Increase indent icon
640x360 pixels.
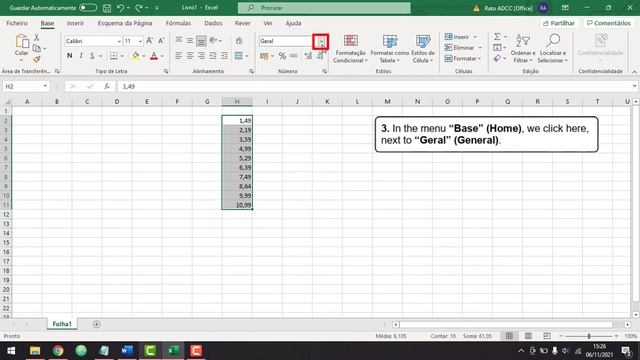224,56
